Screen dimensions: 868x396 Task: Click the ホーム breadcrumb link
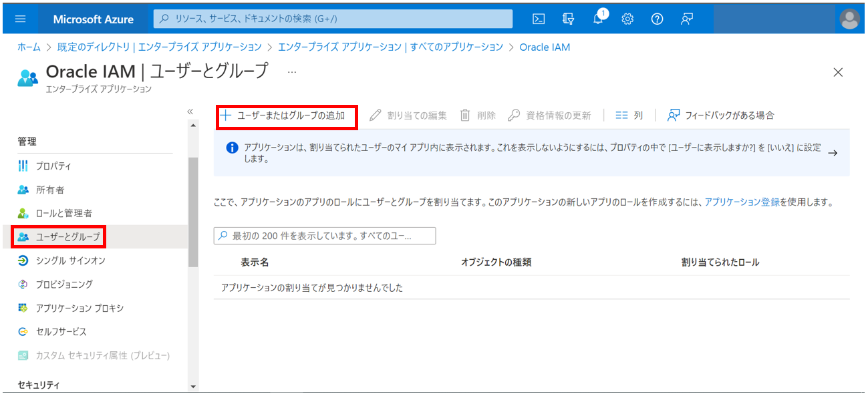coord(28,47)
